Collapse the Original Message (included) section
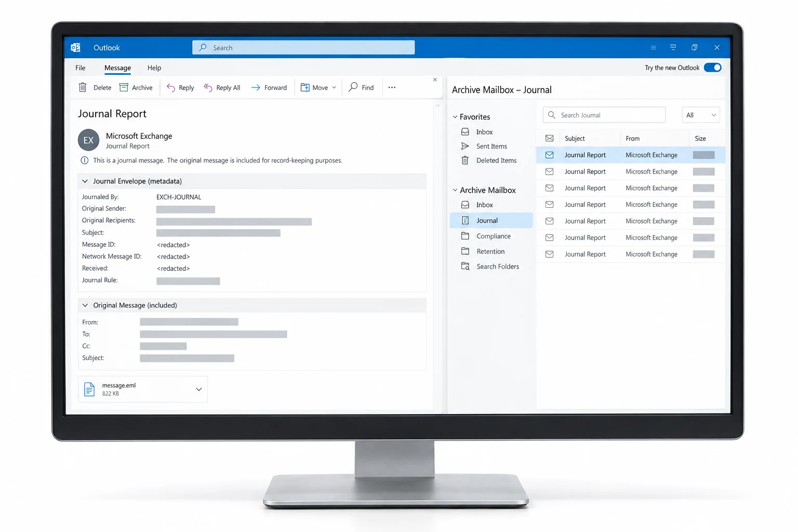798x532 pixels. [85, 305]
